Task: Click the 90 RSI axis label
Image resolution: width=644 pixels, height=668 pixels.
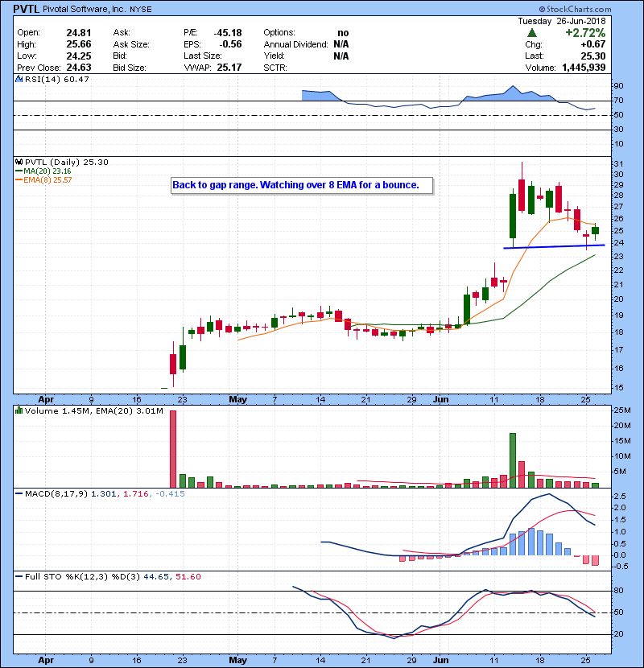Action: 618,86
